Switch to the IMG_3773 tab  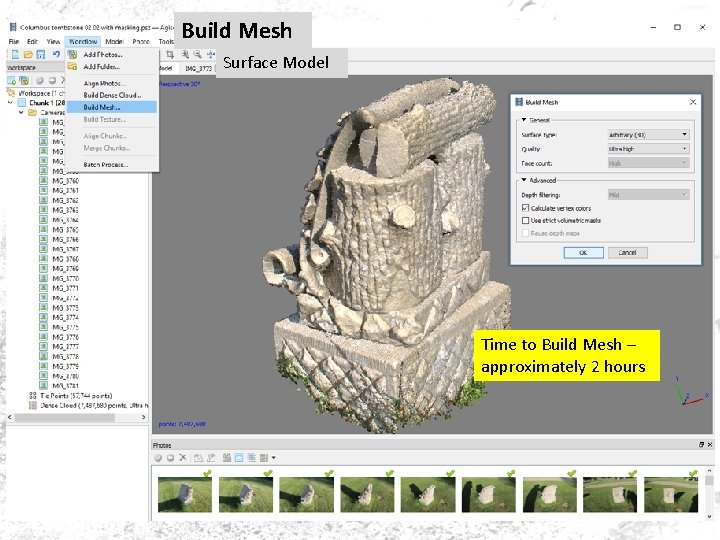pyautogui.click(x=198, y=68)
